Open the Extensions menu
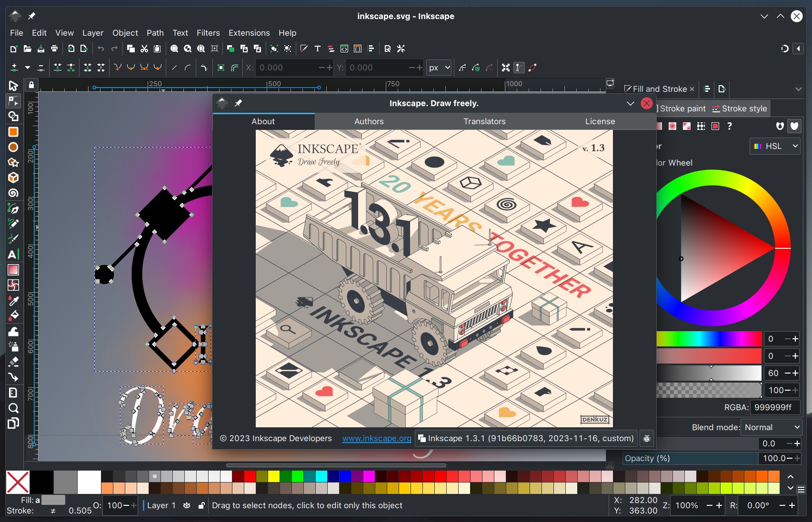 [249, 33]
